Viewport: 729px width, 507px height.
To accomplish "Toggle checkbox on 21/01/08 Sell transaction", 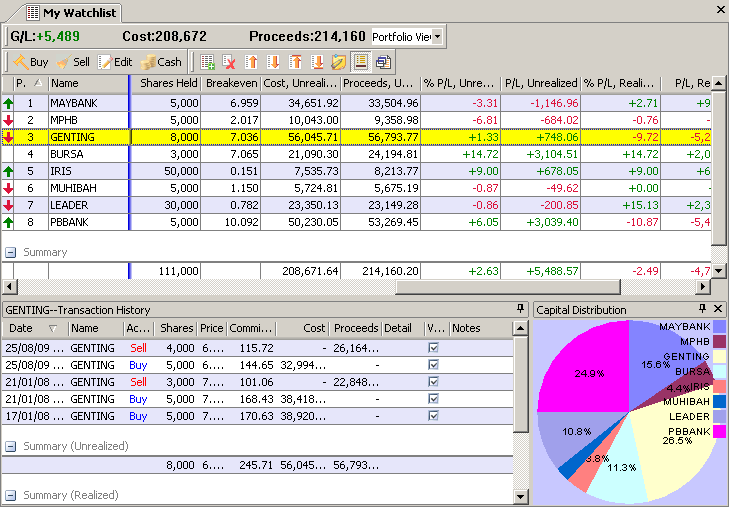I will (433, 382).
